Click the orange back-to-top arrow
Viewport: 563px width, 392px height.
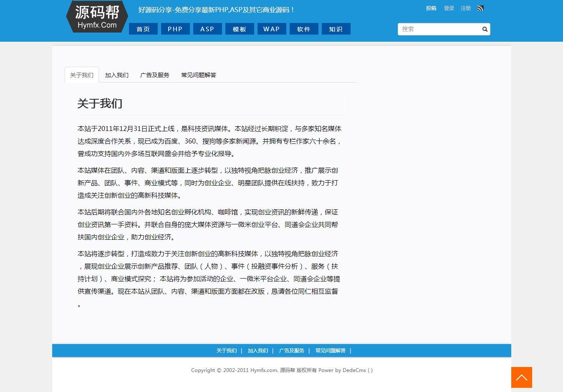click(x=521, y=377)
